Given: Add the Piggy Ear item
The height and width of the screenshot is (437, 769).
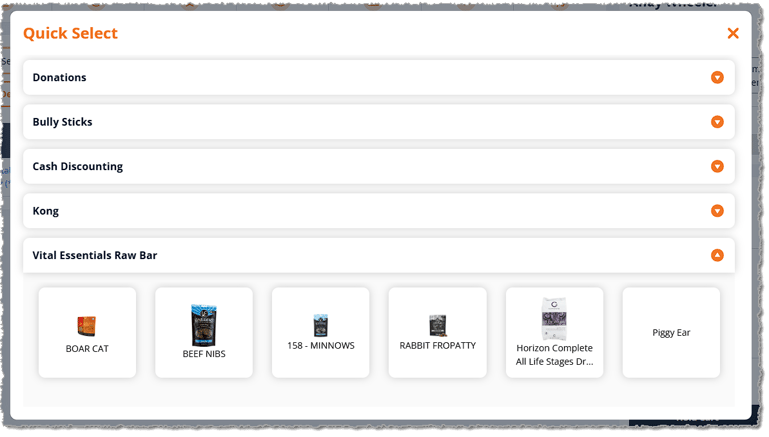Looking at the screenshot, I should [671, 333].
